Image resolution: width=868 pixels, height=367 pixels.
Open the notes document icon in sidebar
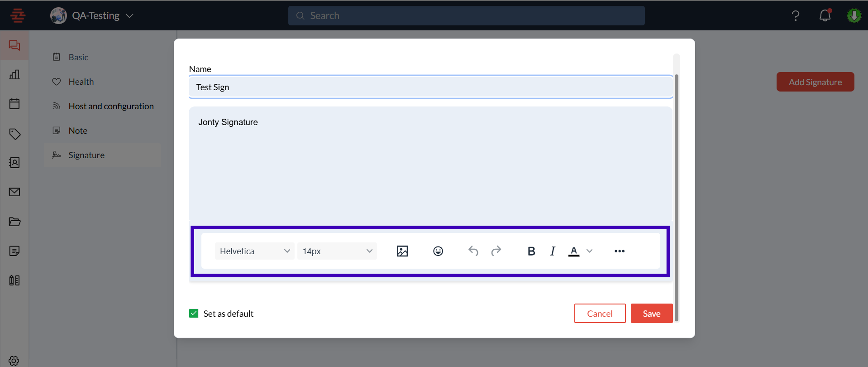tap(14, 251)
